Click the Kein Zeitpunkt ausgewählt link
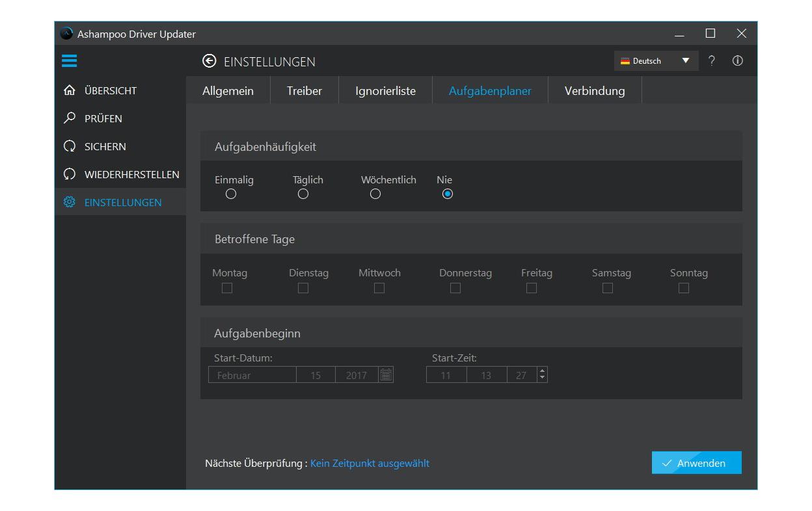This screenshot has height=511, width=812. pos(370,464)
